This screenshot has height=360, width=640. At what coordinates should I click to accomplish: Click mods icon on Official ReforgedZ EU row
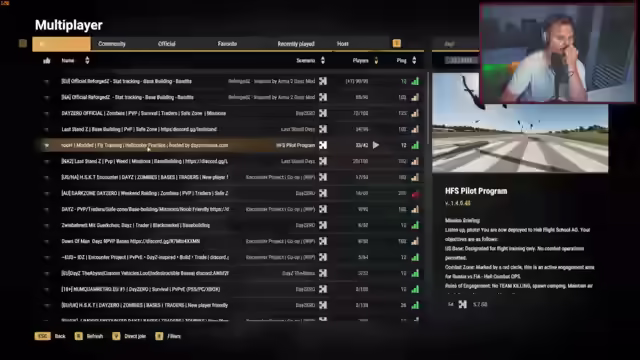pyautogui.click(x=323, y=81)
